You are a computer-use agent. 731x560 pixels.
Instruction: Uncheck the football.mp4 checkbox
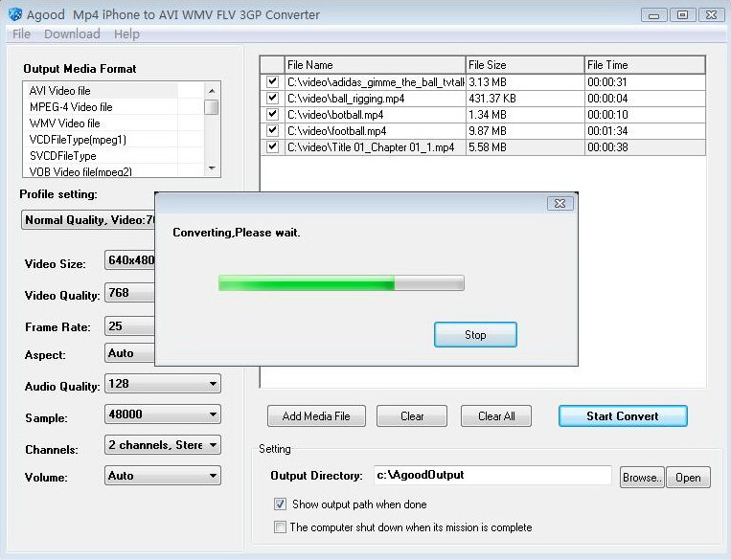click(272, 130)
